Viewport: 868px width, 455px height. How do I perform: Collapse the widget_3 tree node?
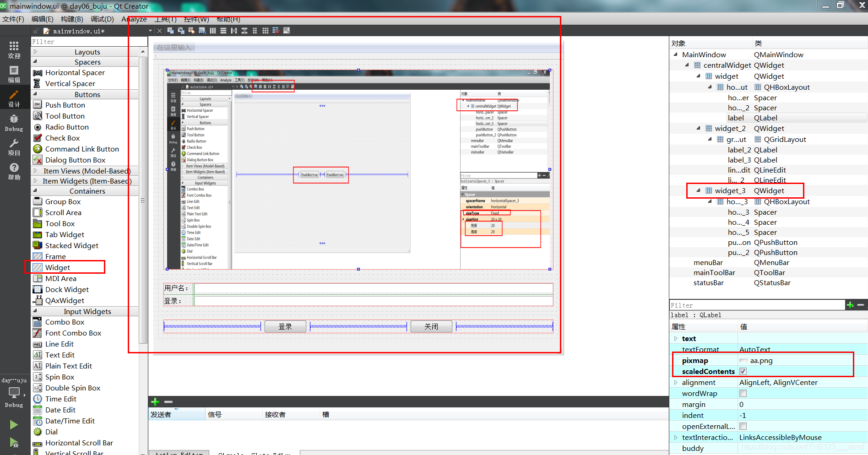click(699, 190)
